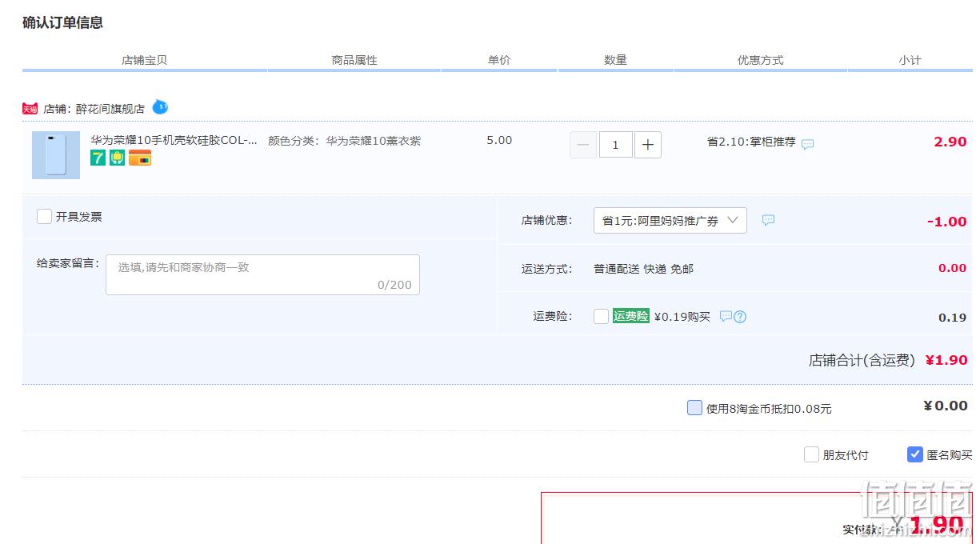
Task: Enable the 运费险 shipping insurance checkbox
Action: point(602,316)
